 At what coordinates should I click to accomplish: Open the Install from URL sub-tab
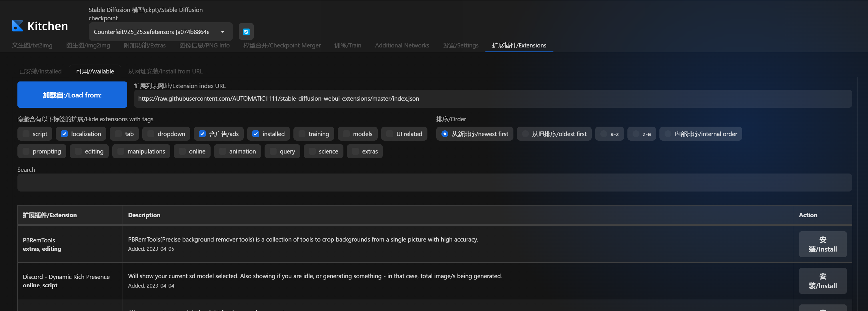click(165, 71)
